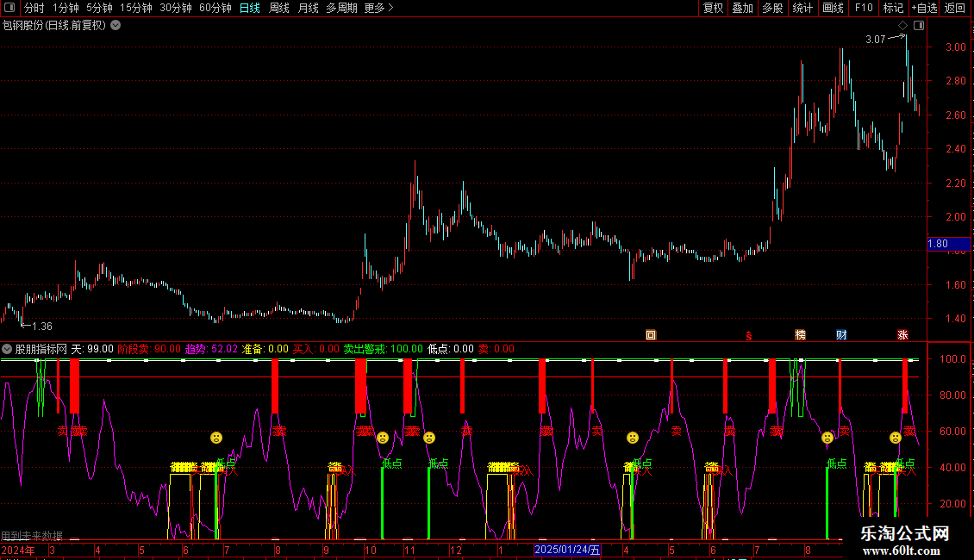Click the 回 event marker icon
The image size is (974, 560).
tap(651, 334)
